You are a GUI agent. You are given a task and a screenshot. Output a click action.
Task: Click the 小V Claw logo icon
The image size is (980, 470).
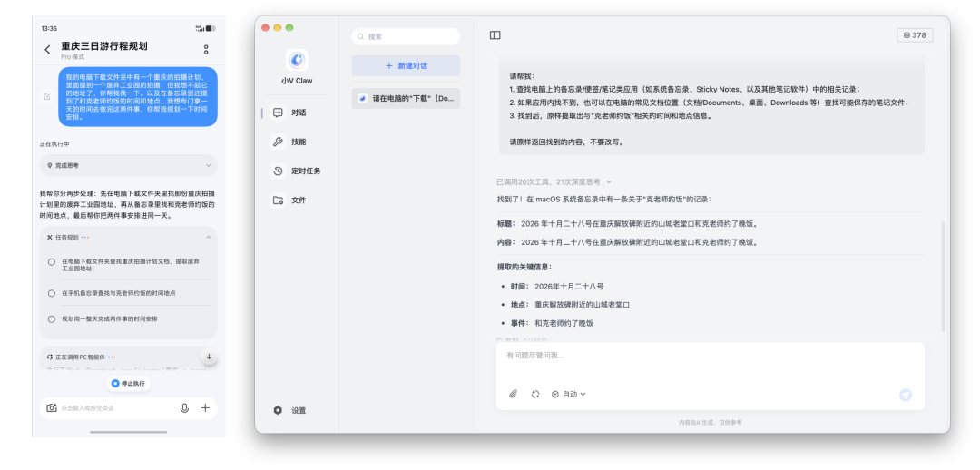(x=297, y=60)
